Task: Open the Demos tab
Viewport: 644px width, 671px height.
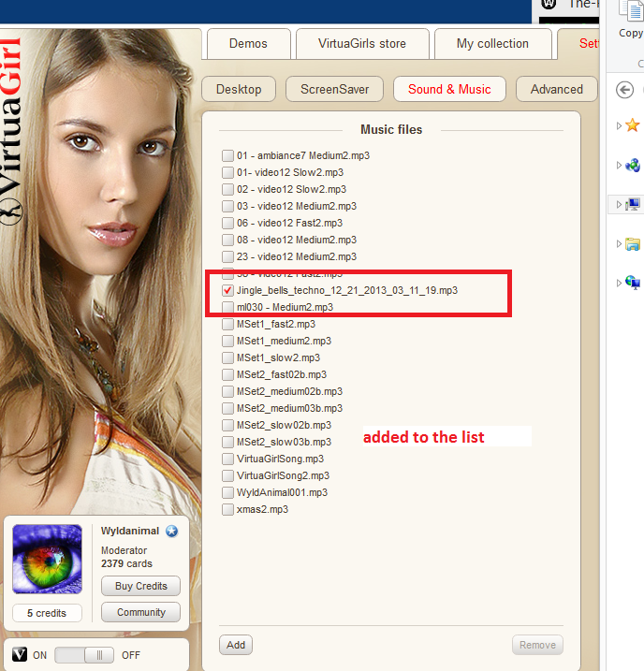Action: tap(248, 44)
